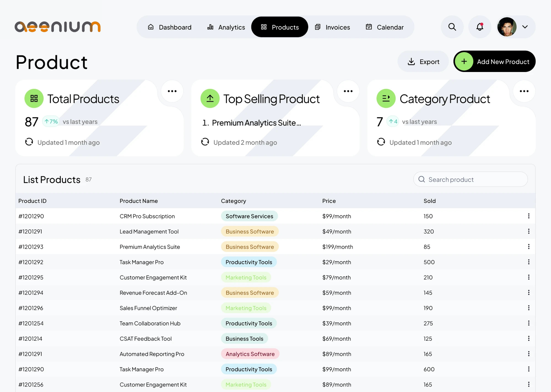This screenshot has height=392, width=551.
Task: Click the Sold column header
Action: (x=429, y=201)
